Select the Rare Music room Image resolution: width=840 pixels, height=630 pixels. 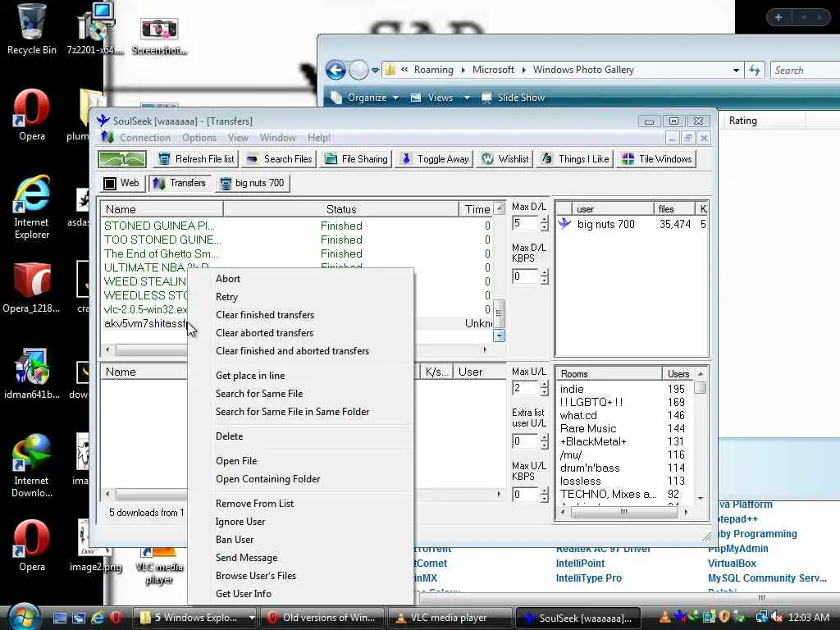[x=624, y=428]
